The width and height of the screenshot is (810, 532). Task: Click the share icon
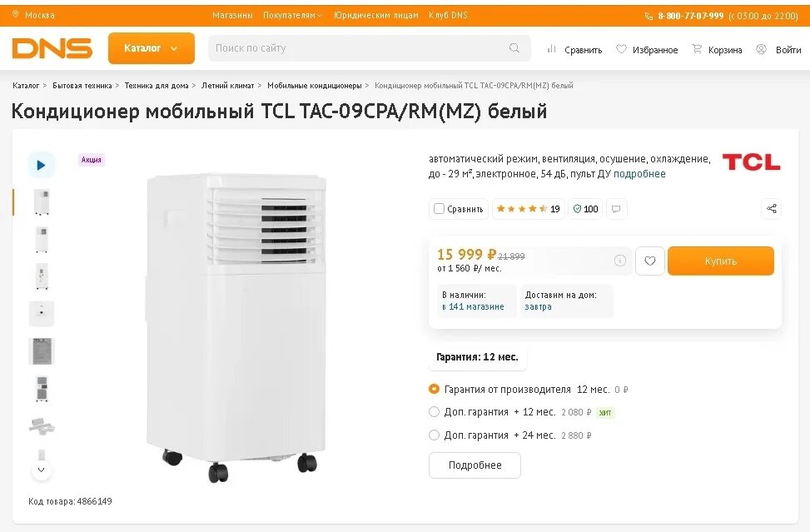point(771,209)
